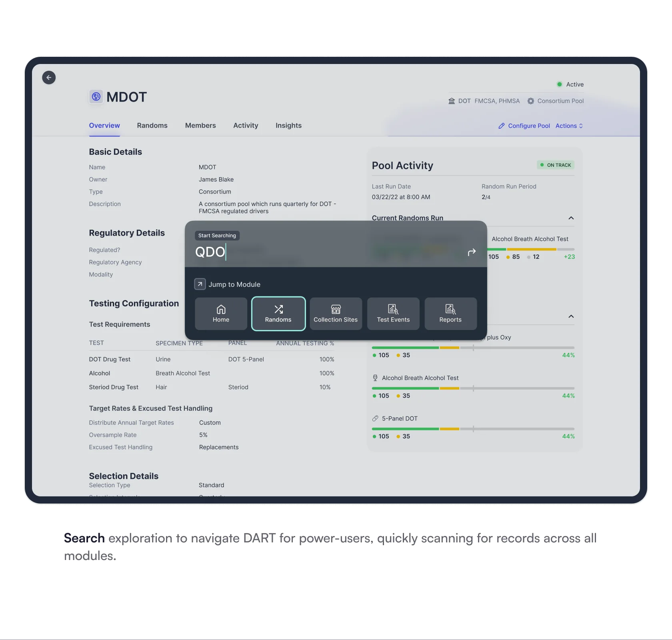The width and height of the screenshot is (672, 640).
Task: Click the DOT 5-Panel cell
Action: tap(246, 360)
